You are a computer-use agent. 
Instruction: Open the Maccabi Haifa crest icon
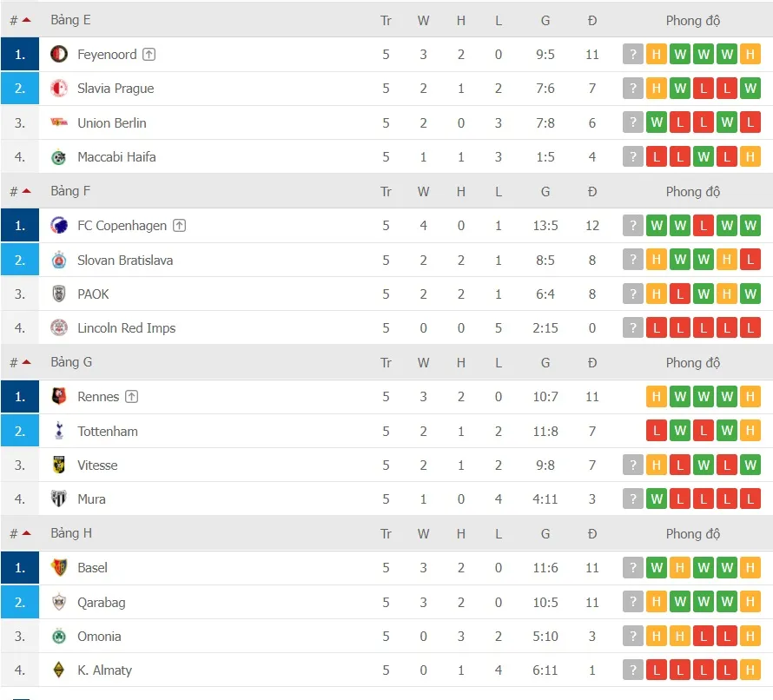tap(57, 157)
